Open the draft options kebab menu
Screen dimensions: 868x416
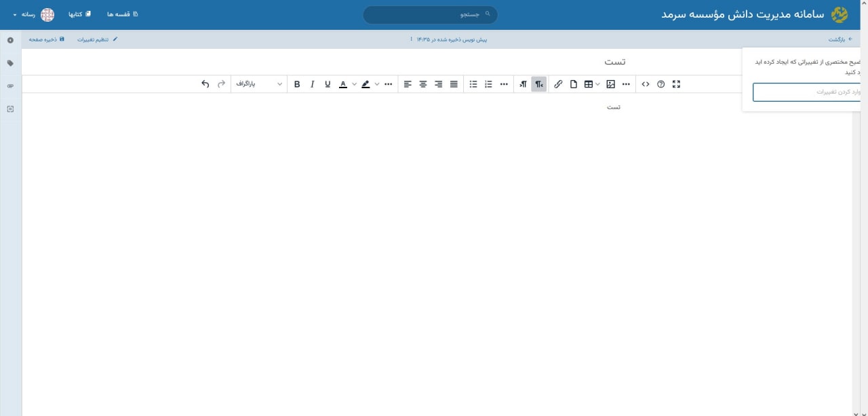point(411,39)
